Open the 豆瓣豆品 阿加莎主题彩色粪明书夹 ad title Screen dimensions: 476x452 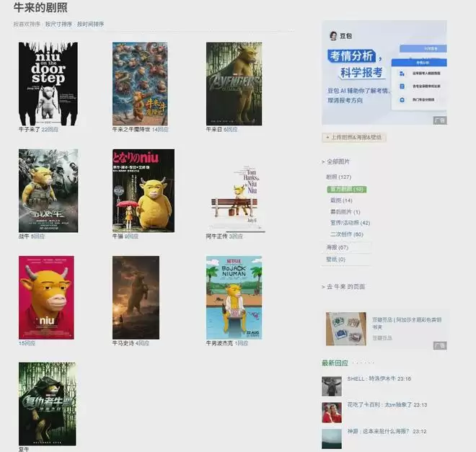click(407, 323)
